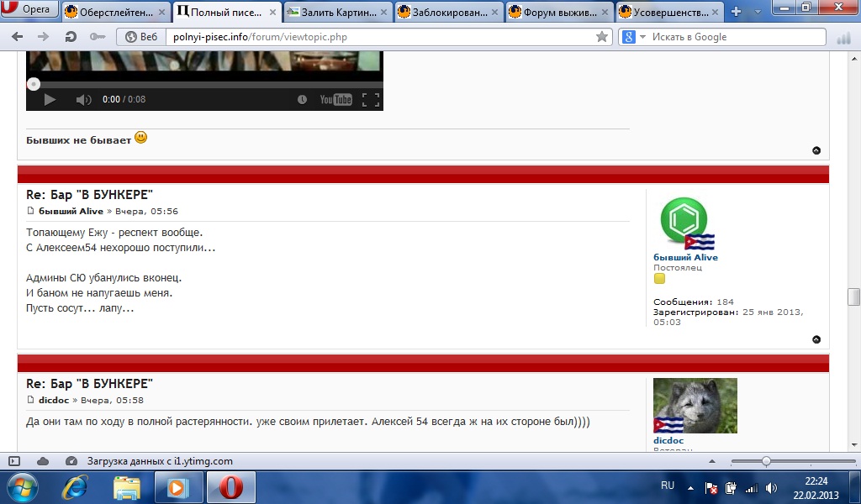
Task: Click the page scrollbar thumb
Action: click(x=853, y=297)
